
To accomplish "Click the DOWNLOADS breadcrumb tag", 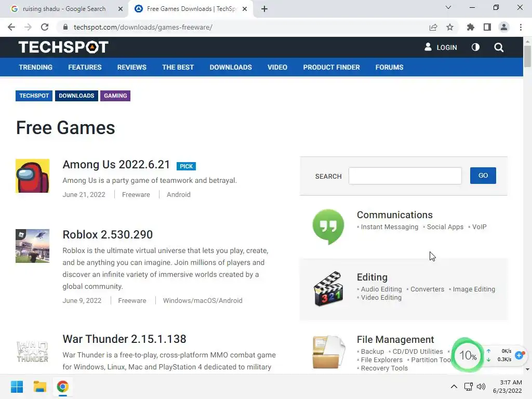I will [76, 96].
